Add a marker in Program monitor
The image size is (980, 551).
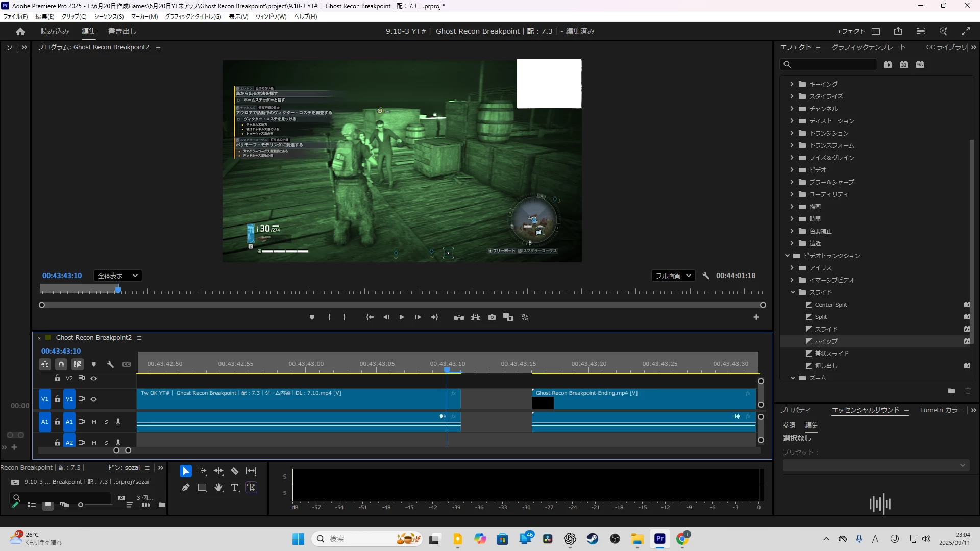pos(312,317)
